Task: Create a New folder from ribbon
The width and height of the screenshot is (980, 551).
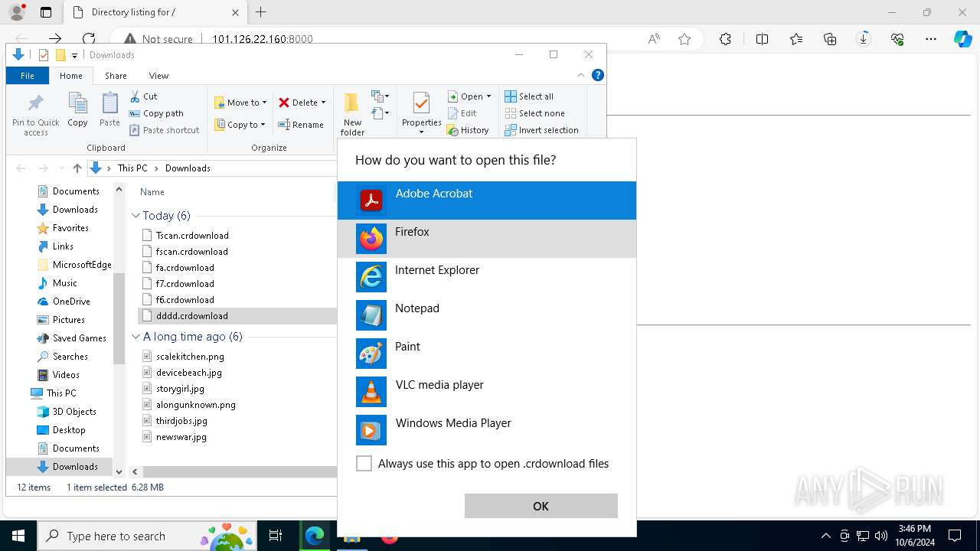Action: tap(352, 114)
